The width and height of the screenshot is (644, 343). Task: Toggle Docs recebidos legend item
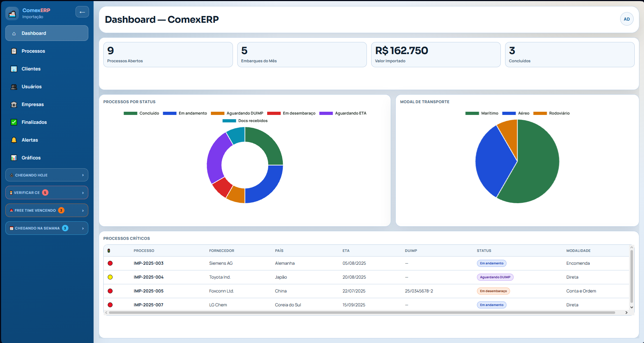[x=245, y=121]
